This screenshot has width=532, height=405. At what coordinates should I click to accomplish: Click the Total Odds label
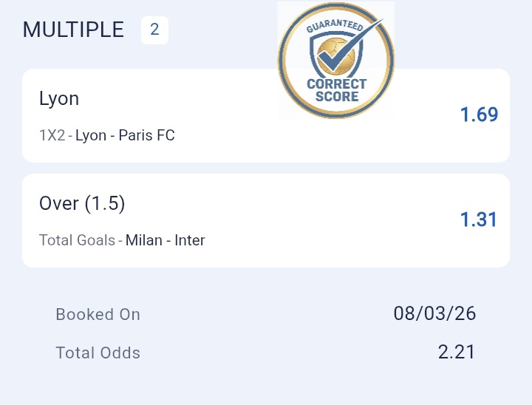tap(98, 353)
